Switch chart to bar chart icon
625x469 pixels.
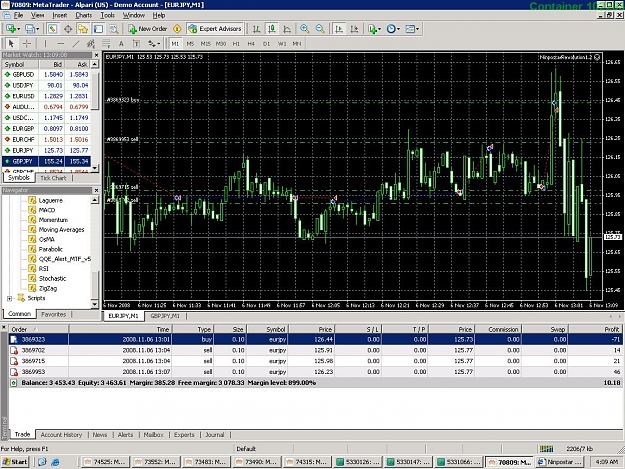coord(256,29)
